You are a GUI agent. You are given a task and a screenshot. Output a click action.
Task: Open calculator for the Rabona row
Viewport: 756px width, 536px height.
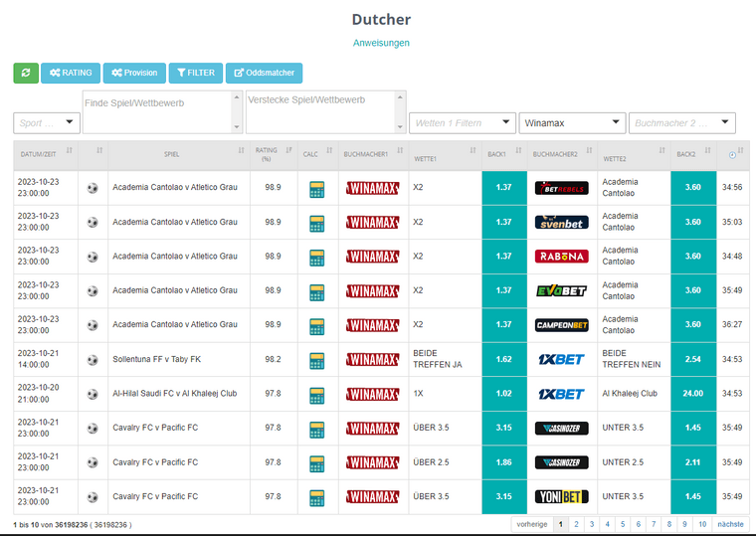pyautogui.click(x=316, y=258)
